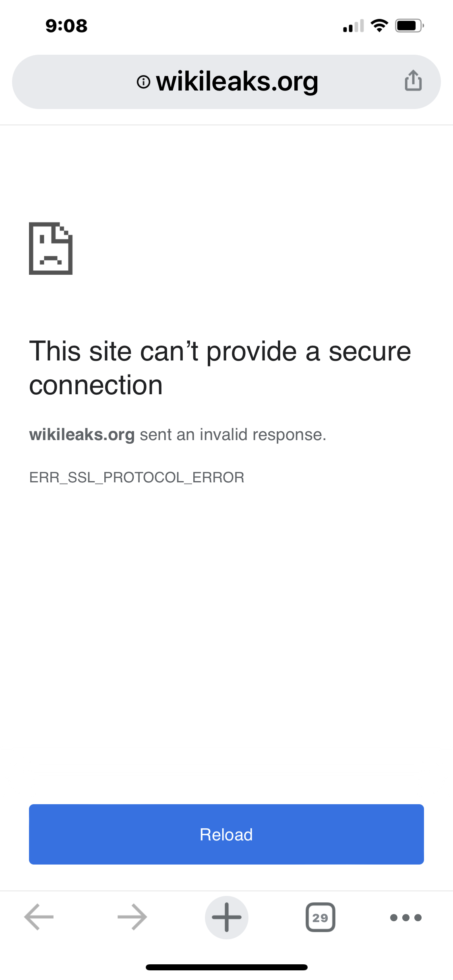This screenshot has height=980, width=453.
Task: Tap the home indicator bar at bottom
Action: [227, 967]
